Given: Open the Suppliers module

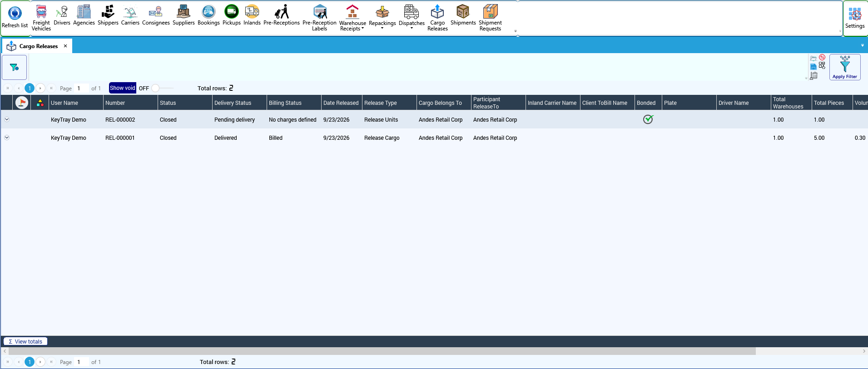Looking at the screenshot, I should click(x=184, y=15).
